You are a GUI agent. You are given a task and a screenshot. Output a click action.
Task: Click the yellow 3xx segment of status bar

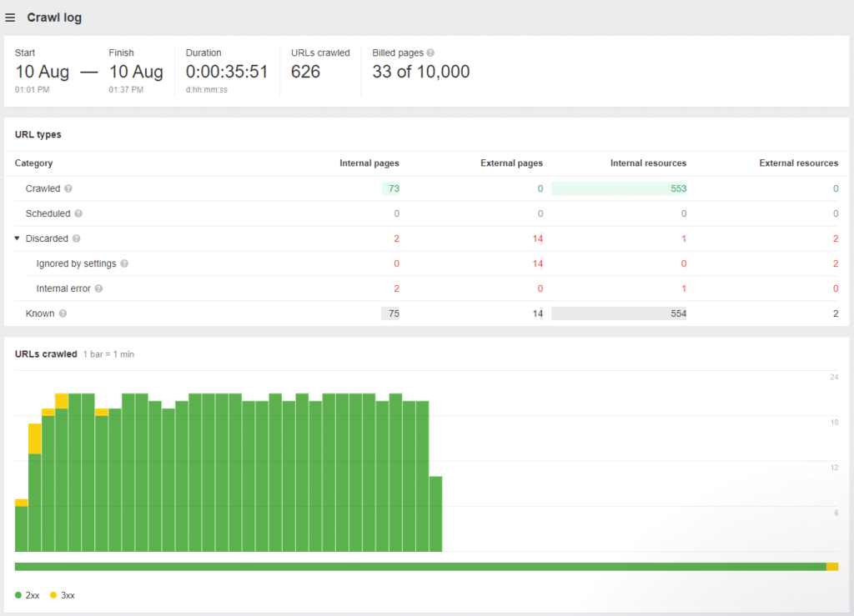pos(831,567)
